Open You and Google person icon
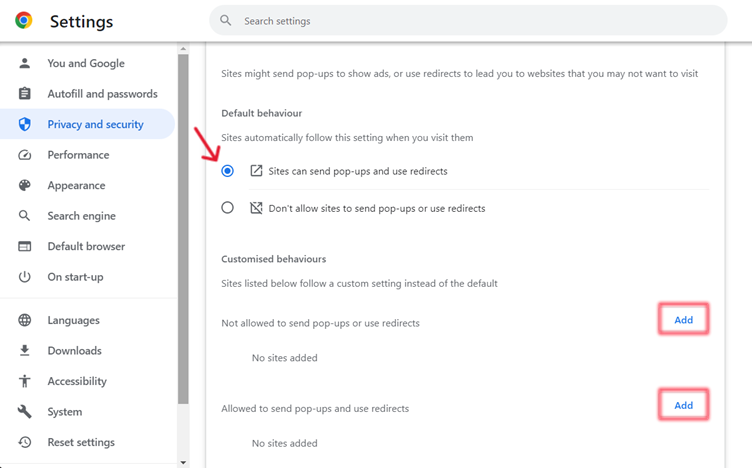752x468 pixels. point(24,63)
